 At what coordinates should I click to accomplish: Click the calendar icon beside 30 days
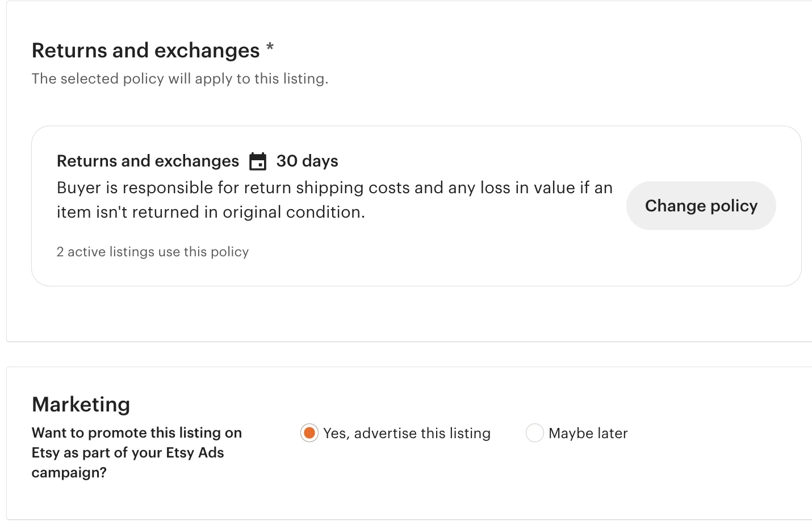pos(258,161)
